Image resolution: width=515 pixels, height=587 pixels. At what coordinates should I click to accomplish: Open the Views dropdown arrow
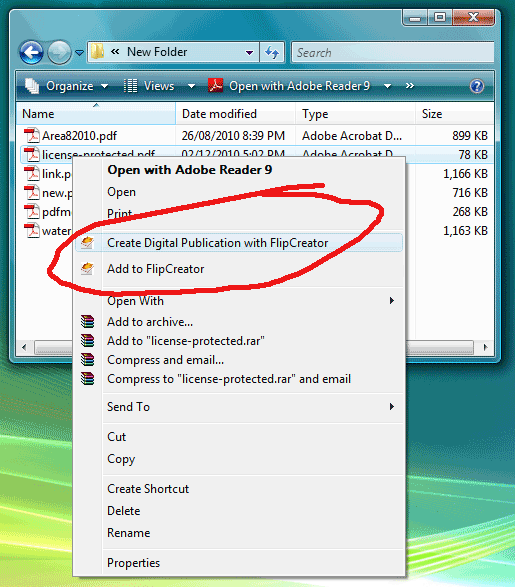[191, 86]
